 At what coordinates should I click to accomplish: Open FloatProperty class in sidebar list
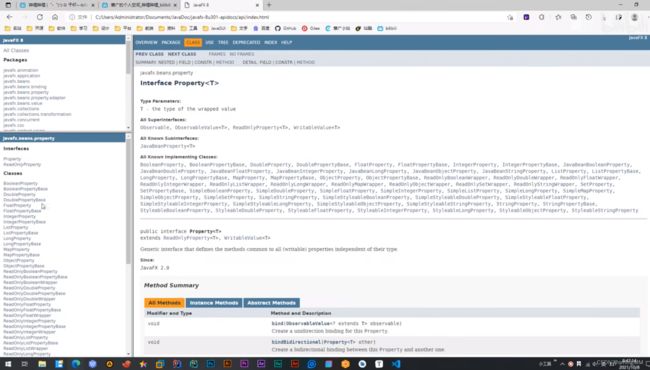[x=17, y=205]
